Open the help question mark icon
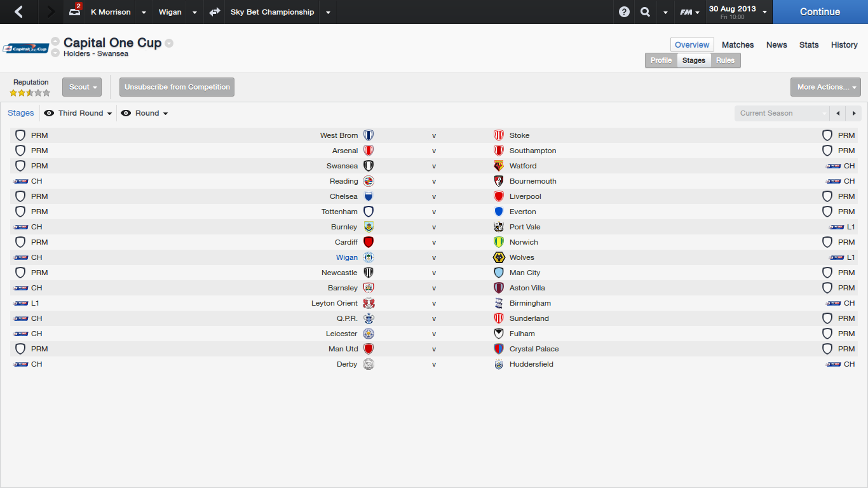 [624, 12]
